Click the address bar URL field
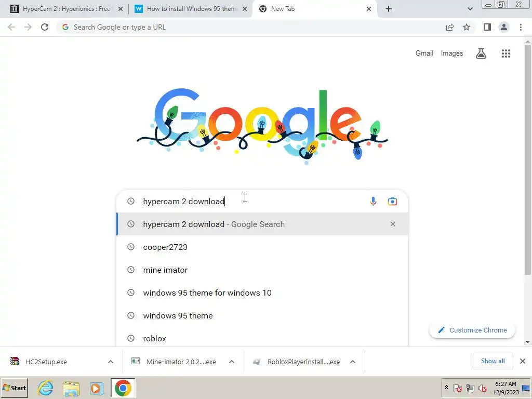This screenshot has width=532, height=399. click(251, 27)
